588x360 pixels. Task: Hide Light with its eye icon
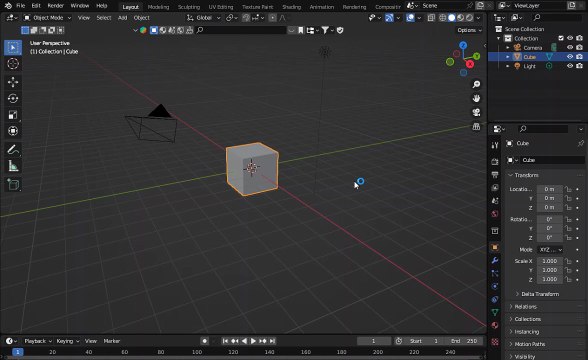pos(570,66)
